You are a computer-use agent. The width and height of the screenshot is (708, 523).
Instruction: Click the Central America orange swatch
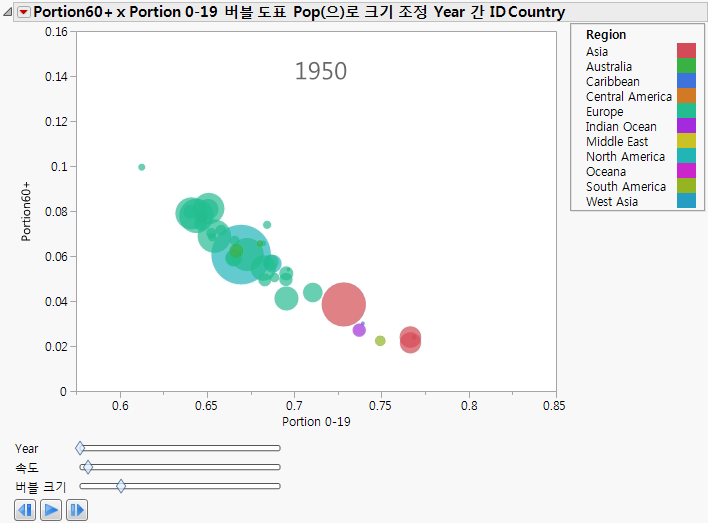686,96
